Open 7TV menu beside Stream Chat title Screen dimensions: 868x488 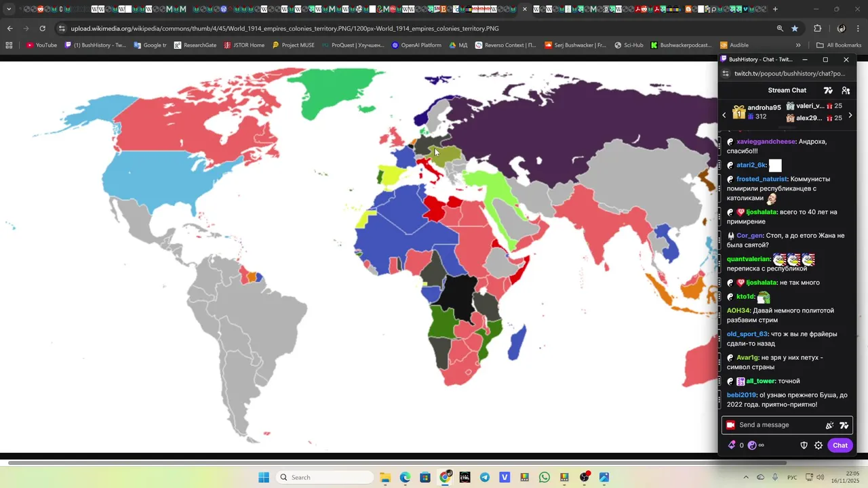pyautogui.click(x=828, y=90)
